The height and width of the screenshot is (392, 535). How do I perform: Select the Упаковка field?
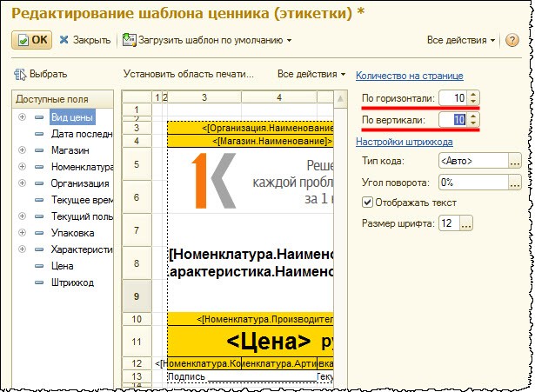point(73,233)
